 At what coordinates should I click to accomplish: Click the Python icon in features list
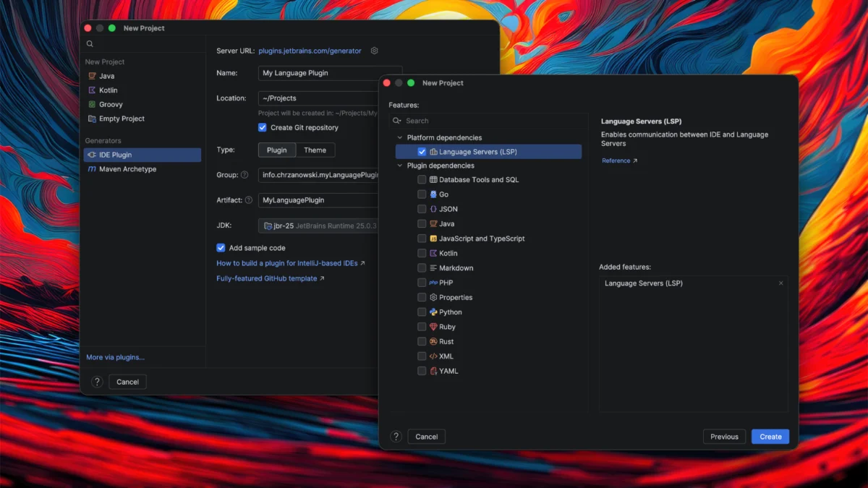[433, 312]
